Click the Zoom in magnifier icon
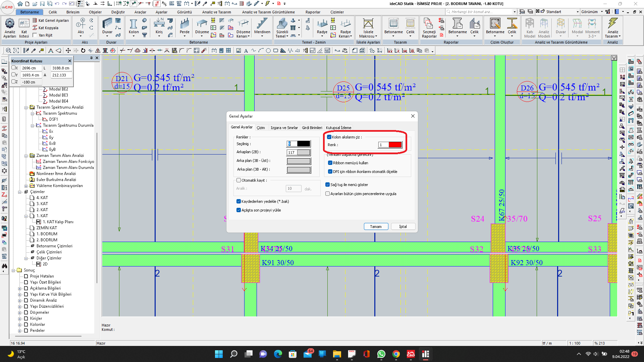 click(x=8, y=51)
